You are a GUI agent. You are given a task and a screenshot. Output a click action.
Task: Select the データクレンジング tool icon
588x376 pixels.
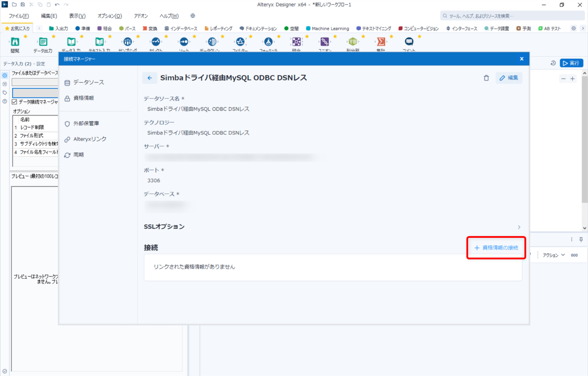point(212,42)
